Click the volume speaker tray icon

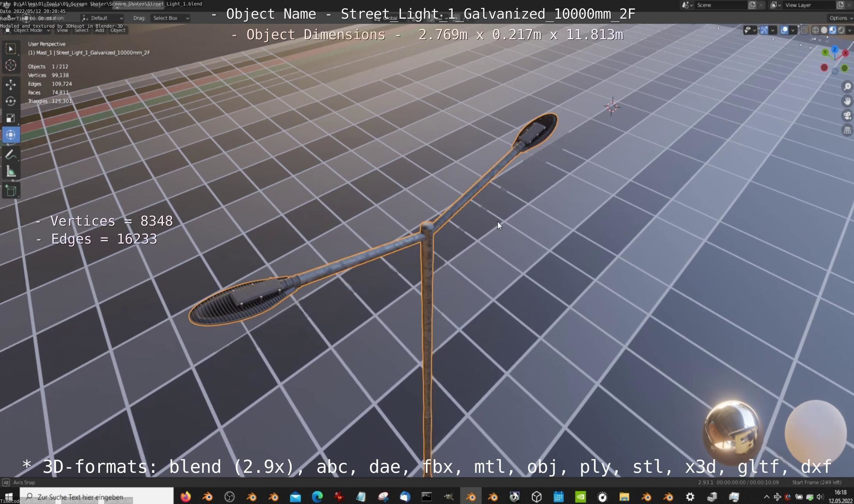tap(820, 497)
